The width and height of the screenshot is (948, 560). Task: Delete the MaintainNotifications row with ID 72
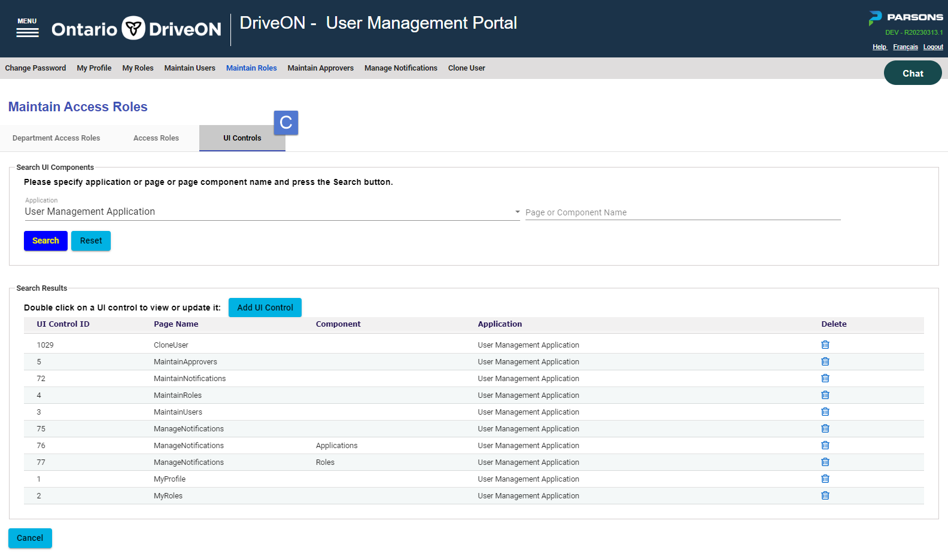click(825, 378)
